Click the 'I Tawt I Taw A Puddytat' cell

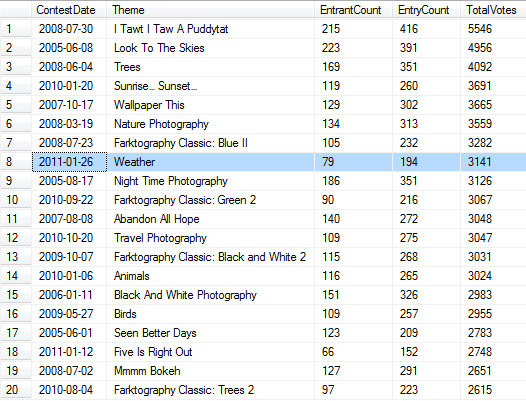coord(210,29)
